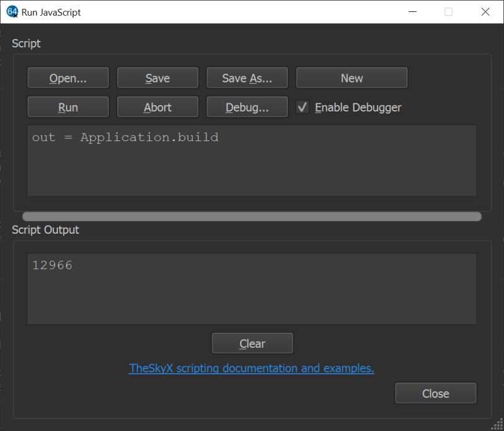The height and width of the screenshot is (431, 504).
Task: Click the 'Script' section label
Action: (26, 43)
